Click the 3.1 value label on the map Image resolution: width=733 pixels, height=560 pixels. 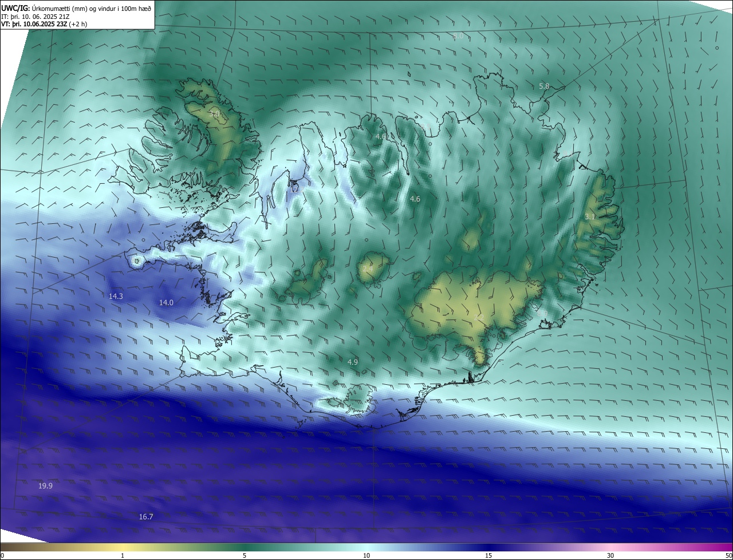[x=590, y=217]
